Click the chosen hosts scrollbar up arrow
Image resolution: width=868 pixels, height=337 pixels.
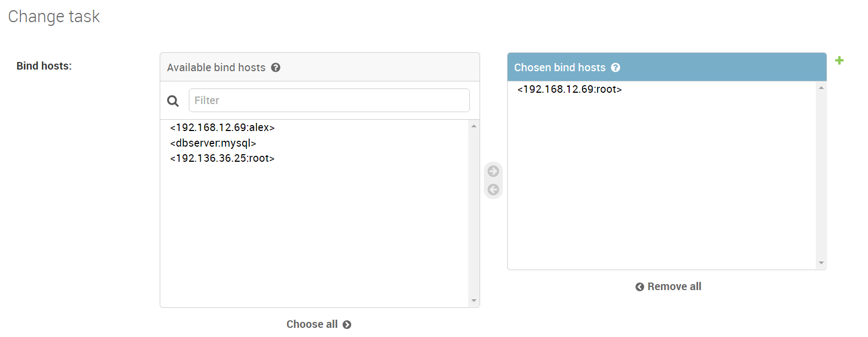821,88
